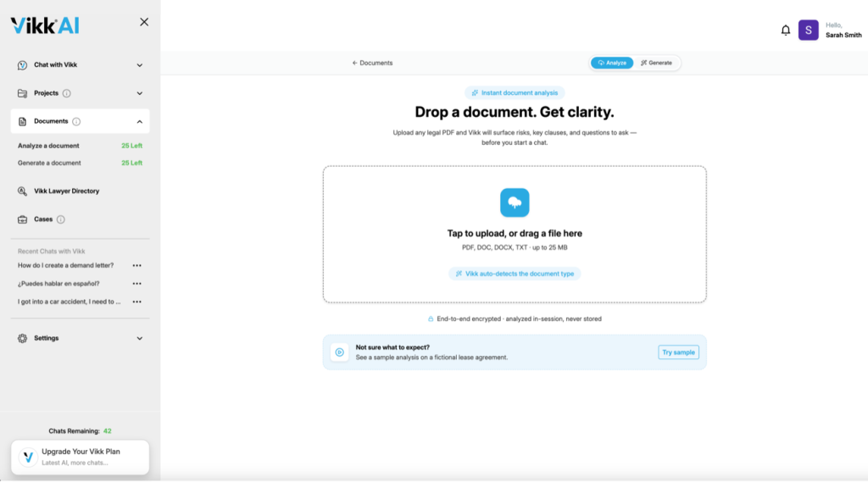The image size is (868, 488).
Task: Click the 25 Left counter for Analyze
Action: tap(131, 146)
